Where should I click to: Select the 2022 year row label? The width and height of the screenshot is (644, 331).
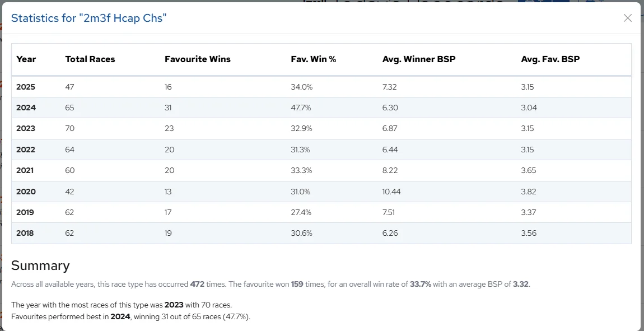26,150
